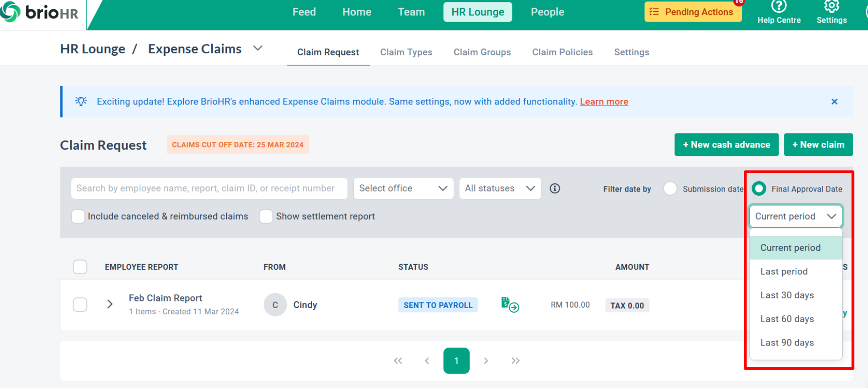Click the SENT TO PAYROLL status badge

438,305
